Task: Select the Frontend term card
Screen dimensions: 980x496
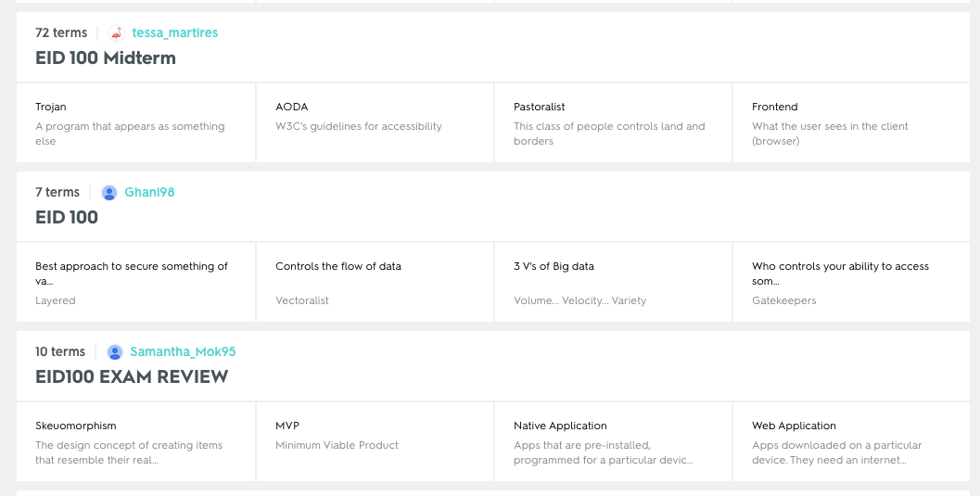Action: (x=851, y=123)
